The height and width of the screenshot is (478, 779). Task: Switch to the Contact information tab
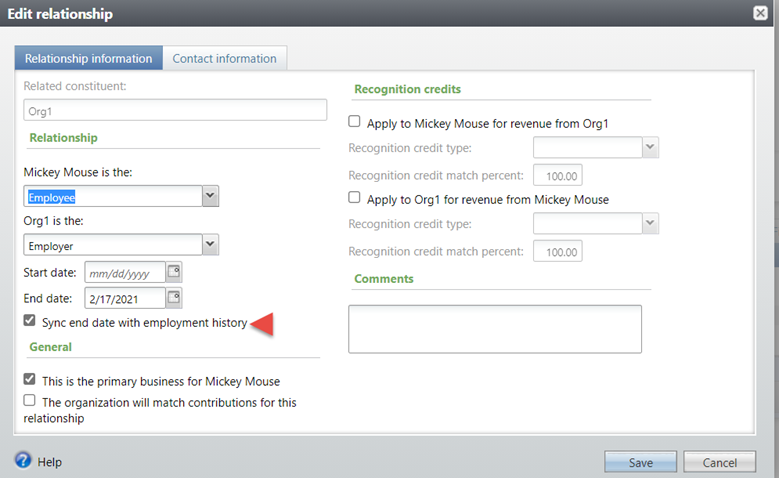tap(225, 58)
